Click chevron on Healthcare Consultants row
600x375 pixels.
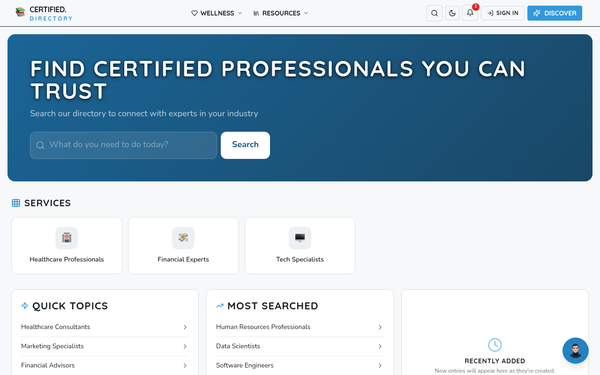pos(185,327)
